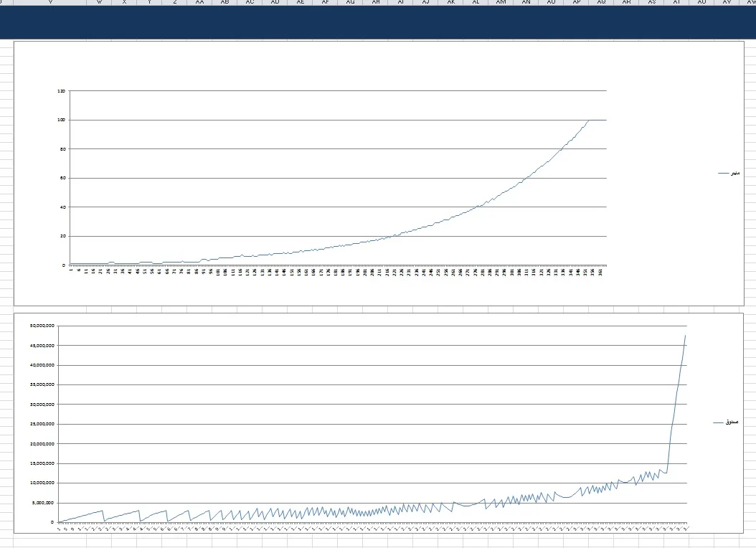Select the upper chart's horizontal axis labels
Screen dimensions: 756x548
(x=337, y=273)
